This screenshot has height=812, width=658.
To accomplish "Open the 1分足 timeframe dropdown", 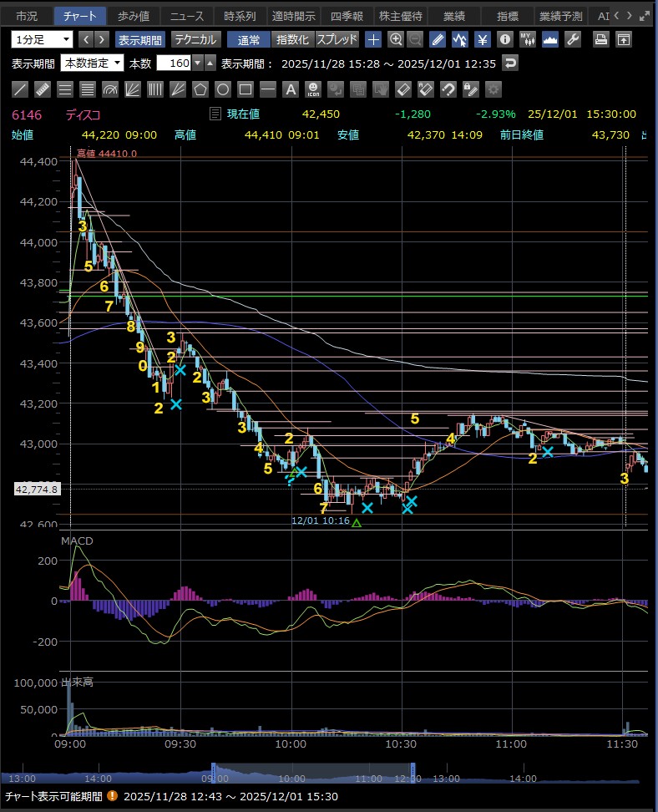I will 43,39.
